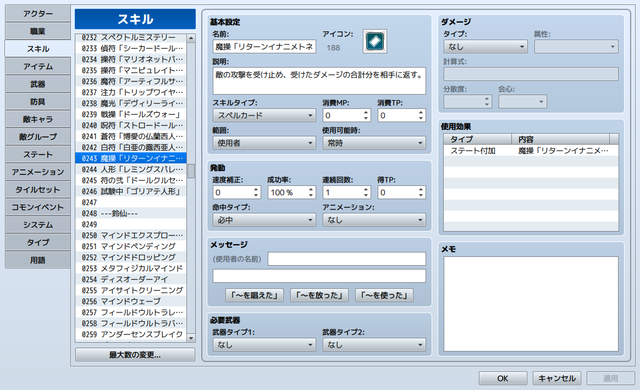Viewport: 640px width, 390px height.
Task: Click the 名前 input field
Action: click(x=264, y=47)
